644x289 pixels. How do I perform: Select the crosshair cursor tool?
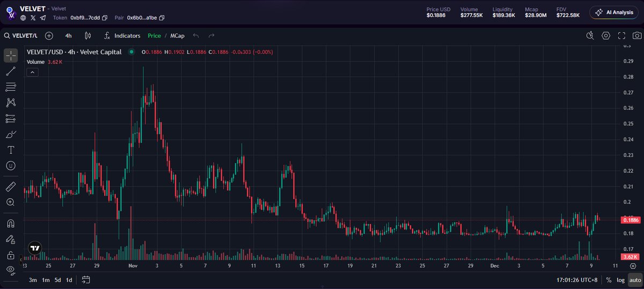11,55
